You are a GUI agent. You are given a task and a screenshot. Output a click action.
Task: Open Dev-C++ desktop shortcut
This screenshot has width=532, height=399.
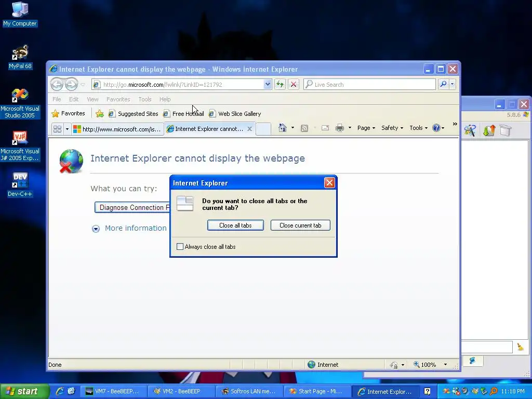tap(20, 185)
